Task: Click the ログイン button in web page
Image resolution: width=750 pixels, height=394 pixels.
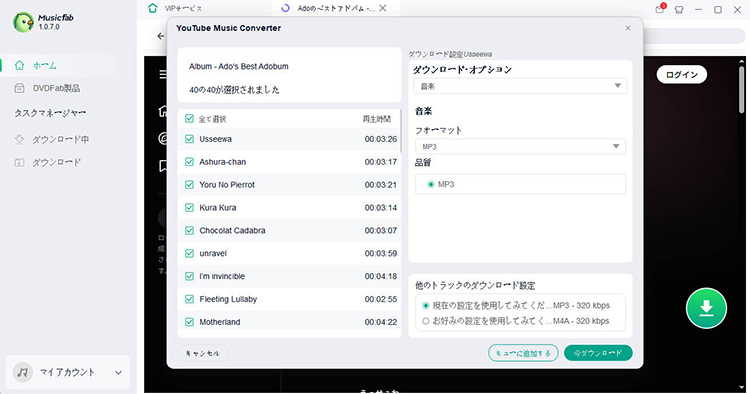Action: pyautogui.click(x=682, y=75)
